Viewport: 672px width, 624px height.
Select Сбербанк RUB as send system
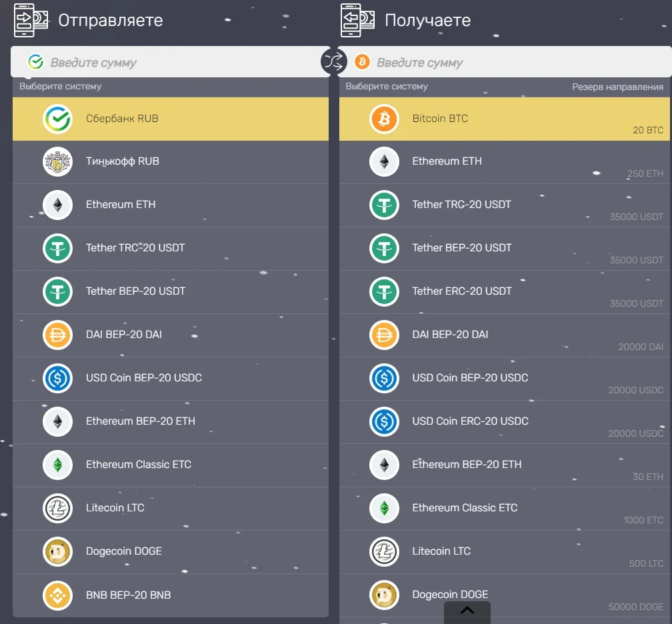click(171, 119)
